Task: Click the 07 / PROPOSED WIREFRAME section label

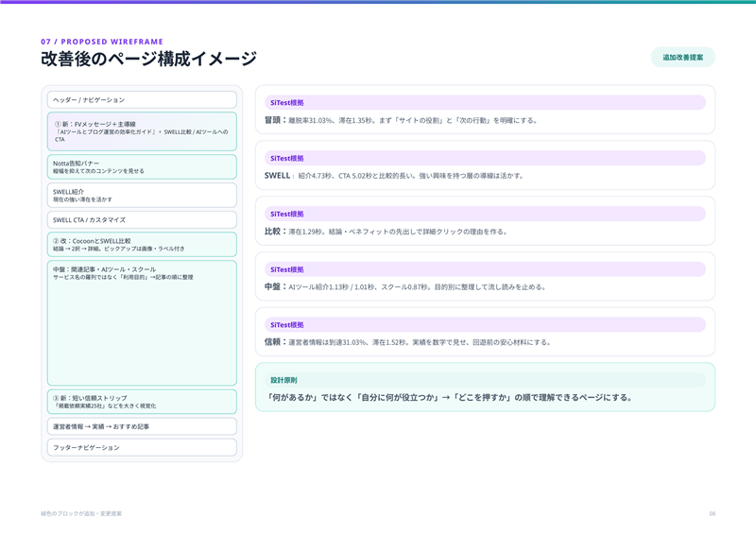Action: coord(102,42)
